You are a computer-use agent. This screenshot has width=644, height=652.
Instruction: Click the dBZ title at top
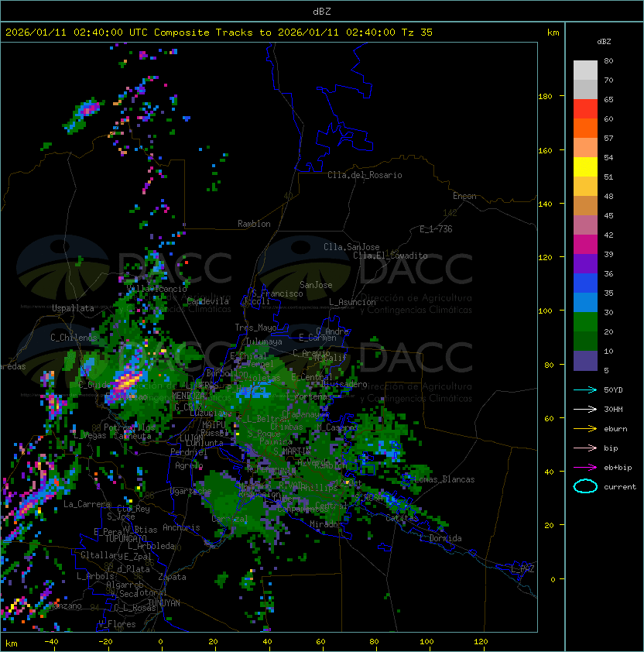(322, 12)
